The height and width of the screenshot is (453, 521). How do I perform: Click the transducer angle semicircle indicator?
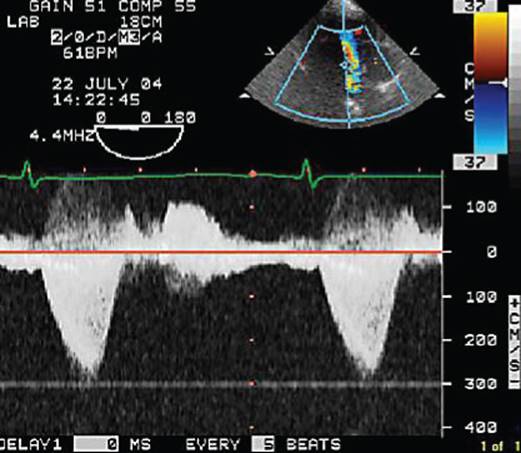point(139,142)
